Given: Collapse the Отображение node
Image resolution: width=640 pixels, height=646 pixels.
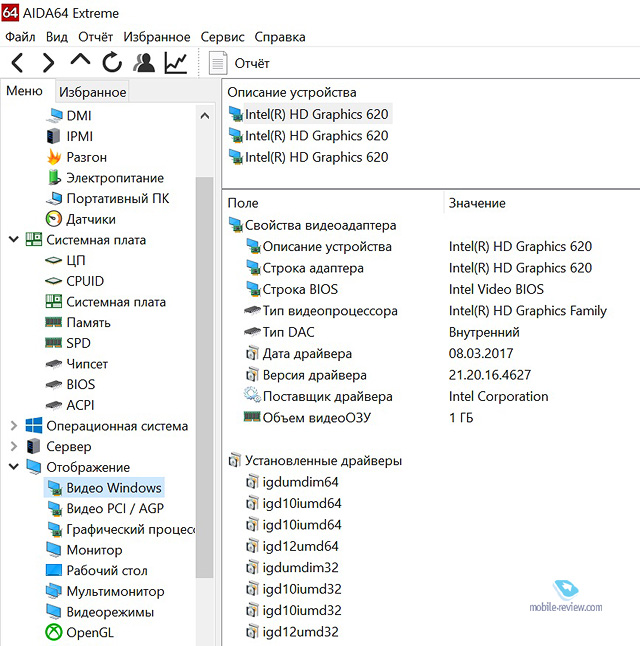Looking at the screenshot, I should (14, 466).
